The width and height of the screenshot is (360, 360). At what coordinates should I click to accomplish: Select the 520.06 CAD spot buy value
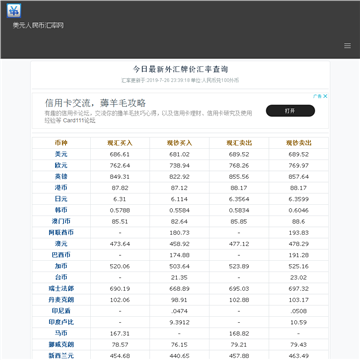(120, 266)
